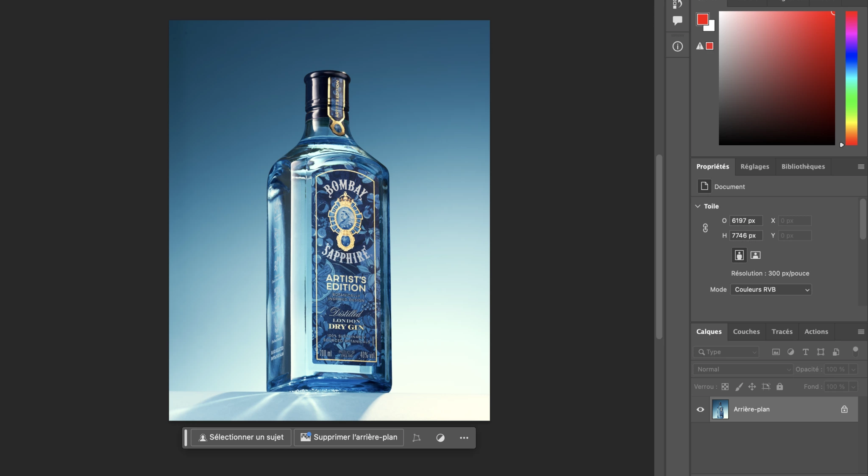The image size is (868, 476).
Task: Switch to the Tracés tab
Action: 782,332
